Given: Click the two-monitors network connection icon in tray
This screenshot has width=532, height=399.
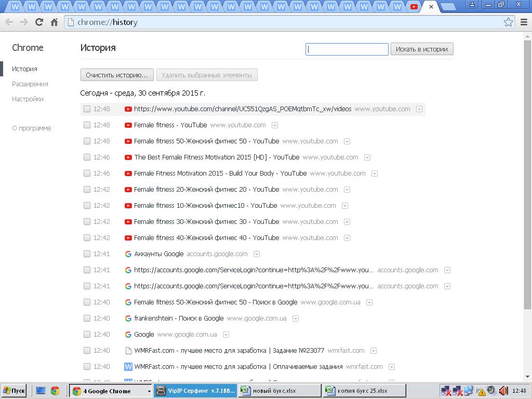Looking at the screenshot, I should pos(469,391).
